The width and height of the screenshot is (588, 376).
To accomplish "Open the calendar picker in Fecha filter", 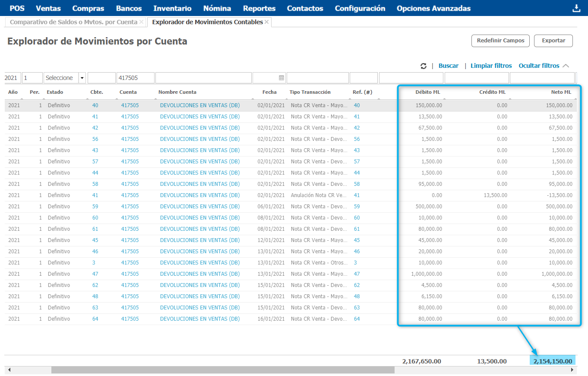I will click(x=281, y=78).
